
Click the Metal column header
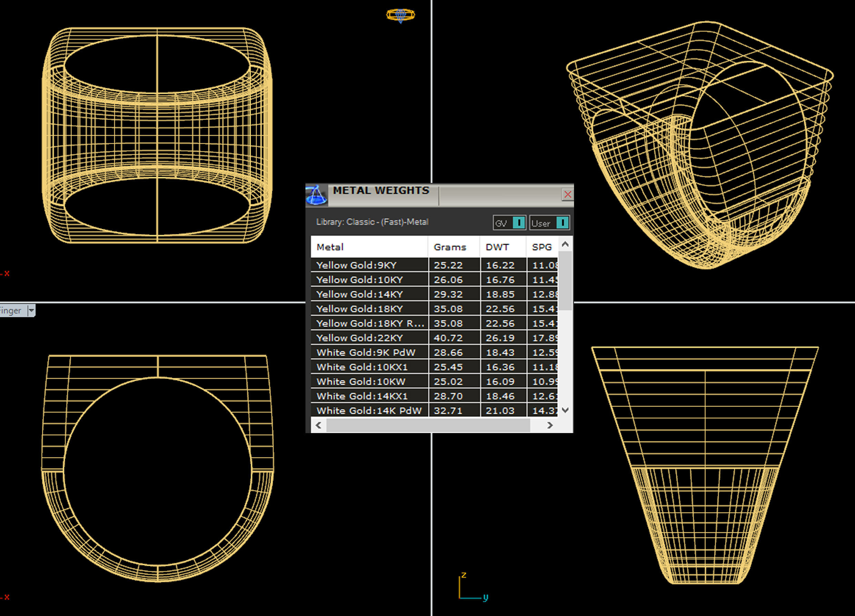370,247
